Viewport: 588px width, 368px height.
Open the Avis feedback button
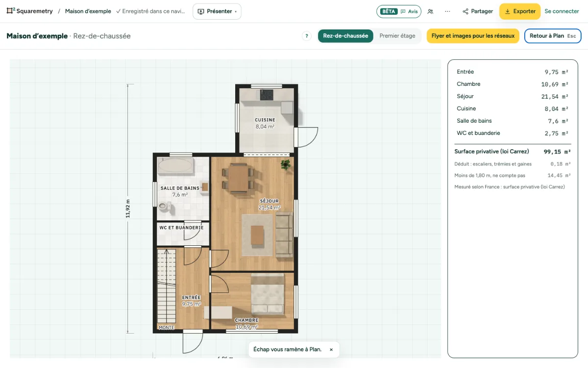pyautogui.click(x=409, y=11)
